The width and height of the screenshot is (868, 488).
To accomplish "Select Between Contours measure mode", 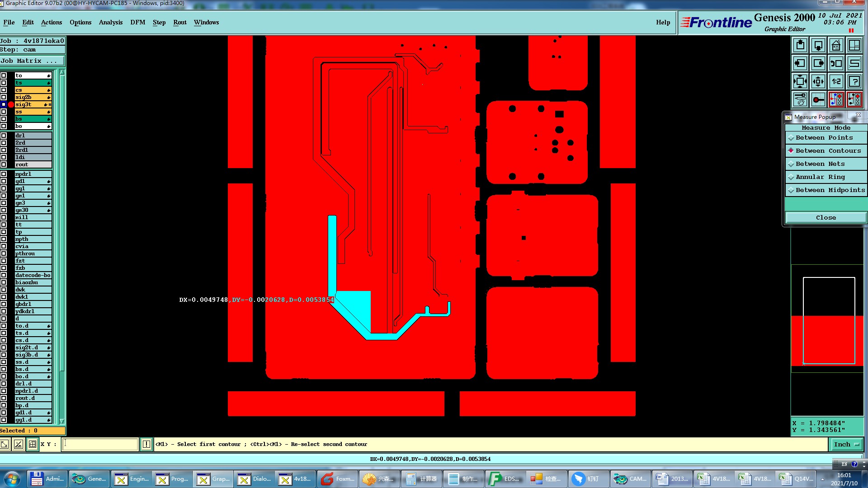I will coord(826,151).
